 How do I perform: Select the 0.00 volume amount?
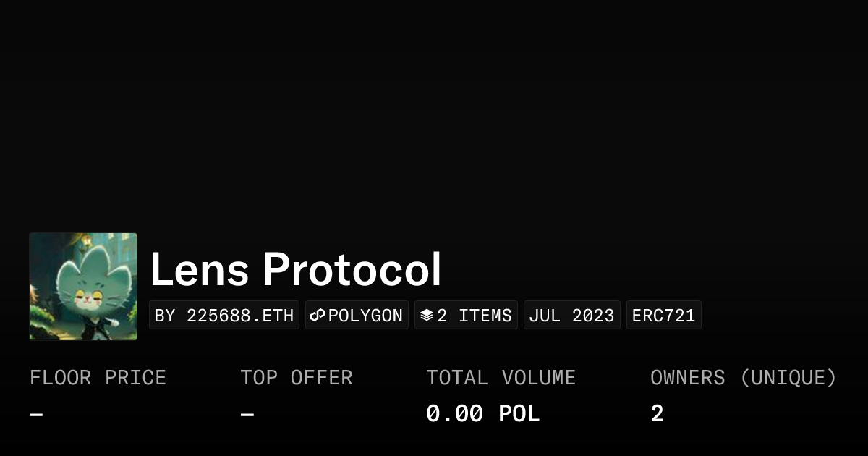point(454,414)
